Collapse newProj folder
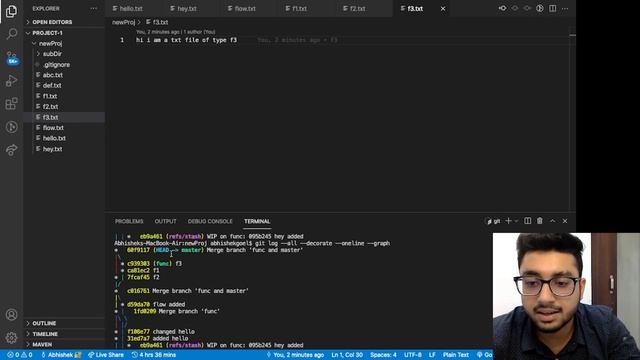Screen dimensions: 640x360 pyautogui.click(x=64, y=43)
